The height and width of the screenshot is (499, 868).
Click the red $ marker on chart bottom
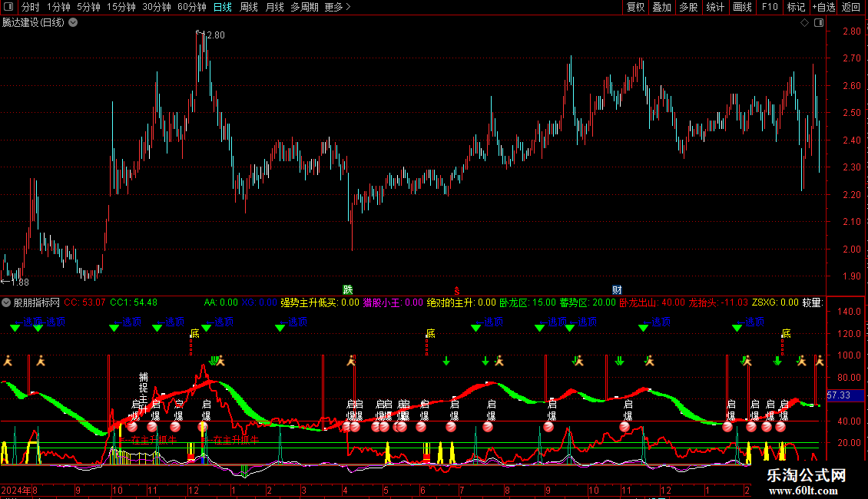click(x=456, y=290)
